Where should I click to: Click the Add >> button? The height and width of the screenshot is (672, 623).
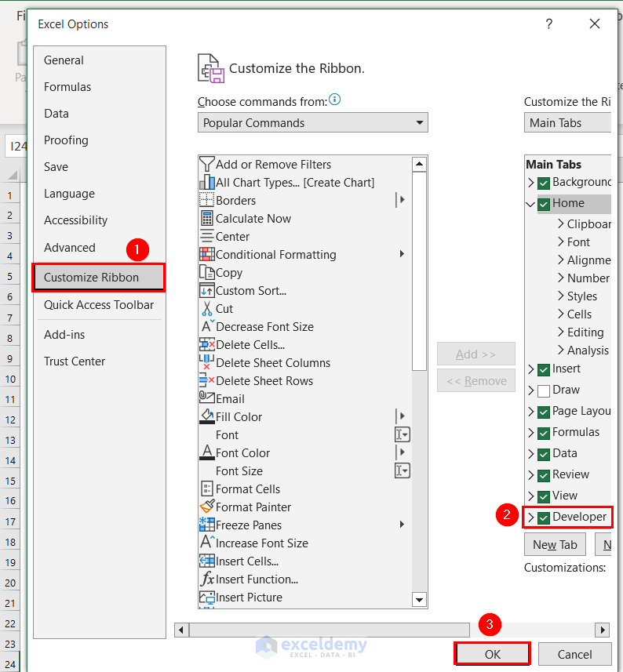pyautogui.click(x=476, y=354)
